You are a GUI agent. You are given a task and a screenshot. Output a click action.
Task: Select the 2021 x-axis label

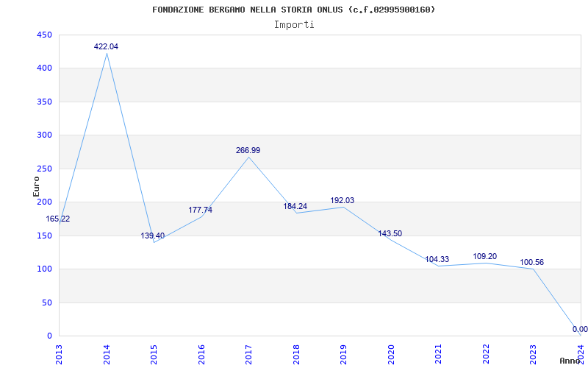click(438, 354)
